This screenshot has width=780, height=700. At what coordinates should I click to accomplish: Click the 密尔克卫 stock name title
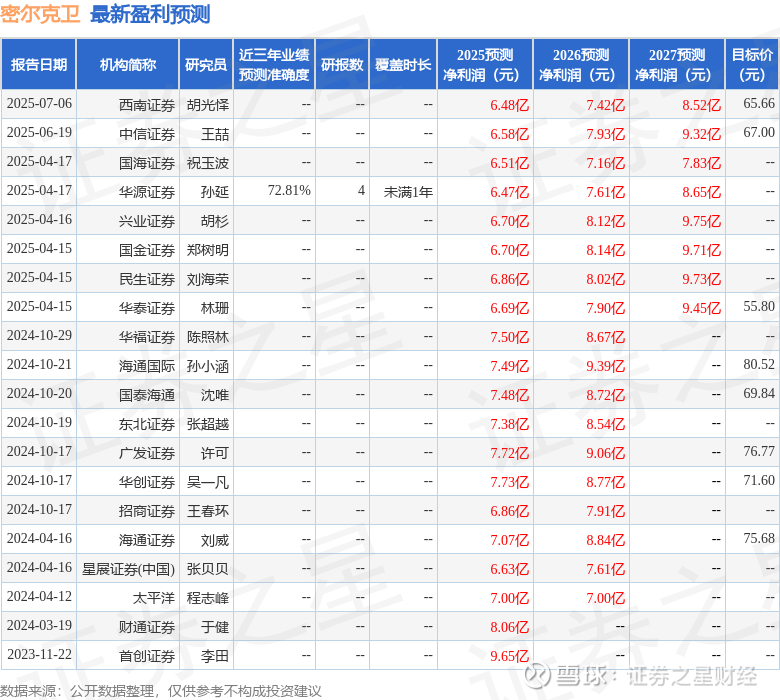(40, 13)
